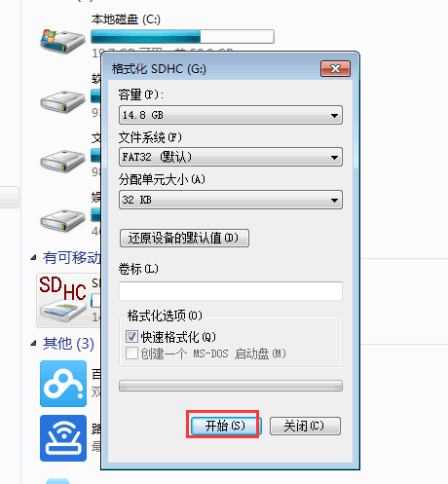Open the Baidu cloud drive icon

(x=63, y=384)
